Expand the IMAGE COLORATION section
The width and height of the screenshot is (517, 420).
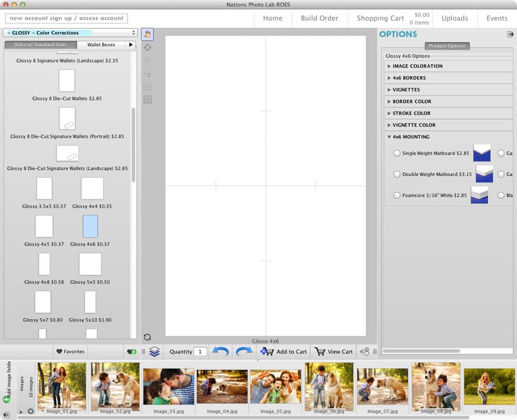pos(417,66)
